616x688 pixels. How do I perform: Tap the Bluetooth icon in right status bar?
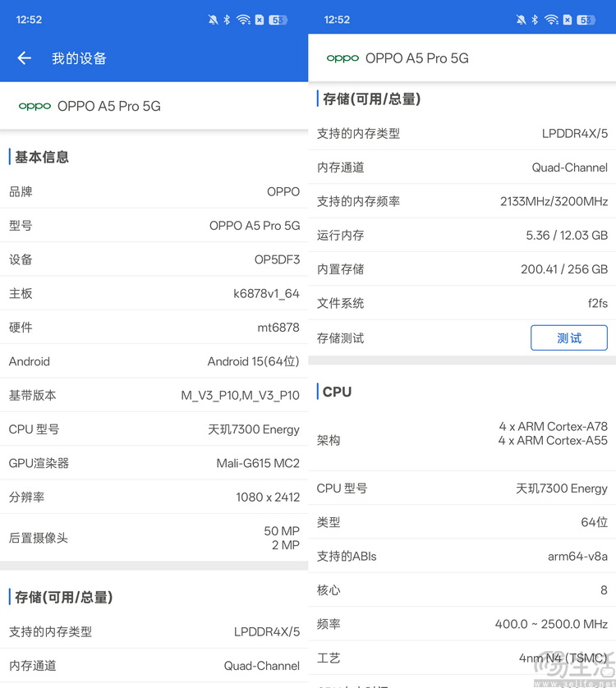pyautogui.click(x=535, y=20)
